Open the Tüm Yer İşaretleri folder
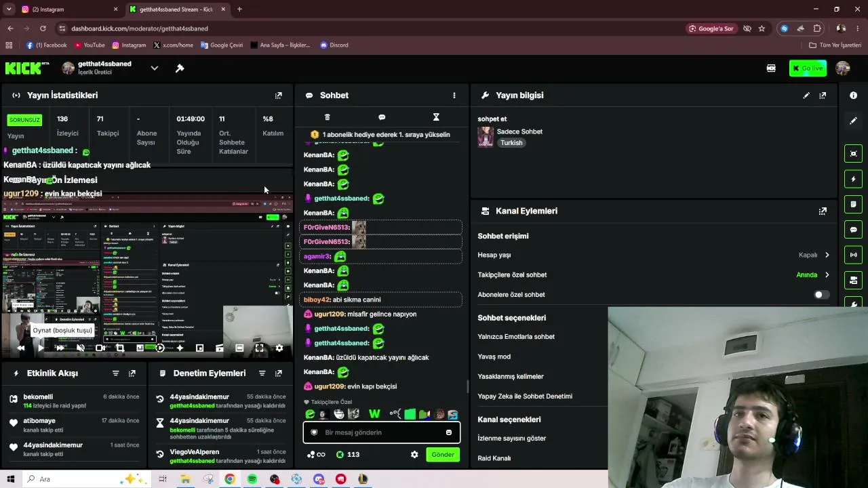The width and height of the screenshot is (868, 488). click(835, 45)
